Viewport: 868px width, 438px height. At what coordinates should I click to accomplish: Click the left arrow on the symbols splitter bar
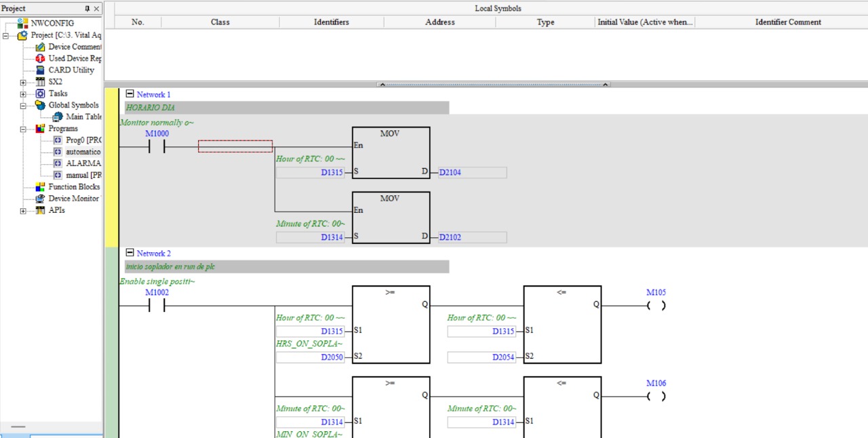click(382, 85)
